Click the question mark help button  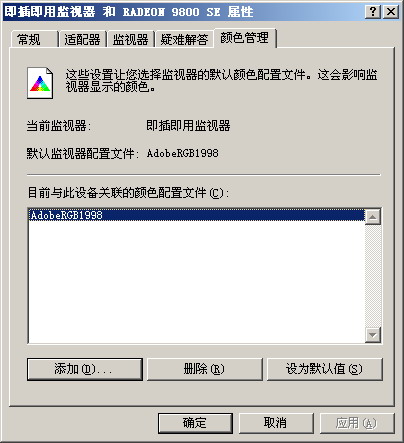(x=373, y=12)
